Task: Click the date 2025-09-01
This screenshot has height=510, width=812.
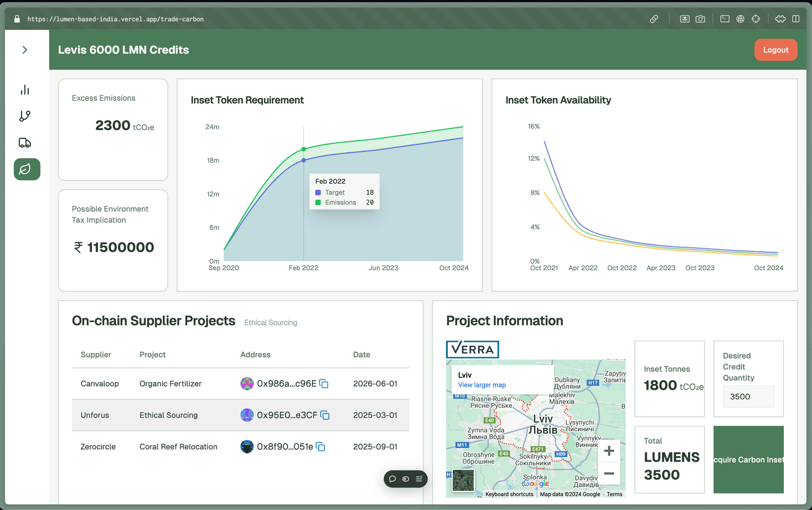Action: coord(375,447)
